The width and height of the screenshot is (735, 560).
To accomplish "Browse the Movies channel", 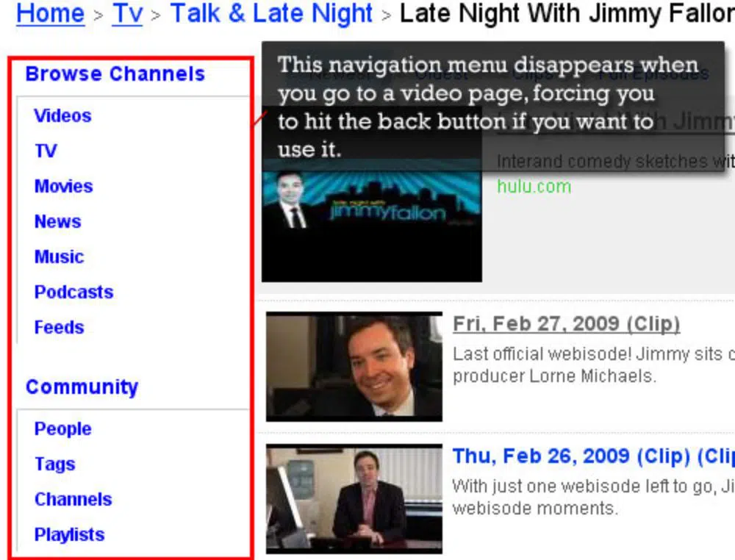I will [63, 186].
